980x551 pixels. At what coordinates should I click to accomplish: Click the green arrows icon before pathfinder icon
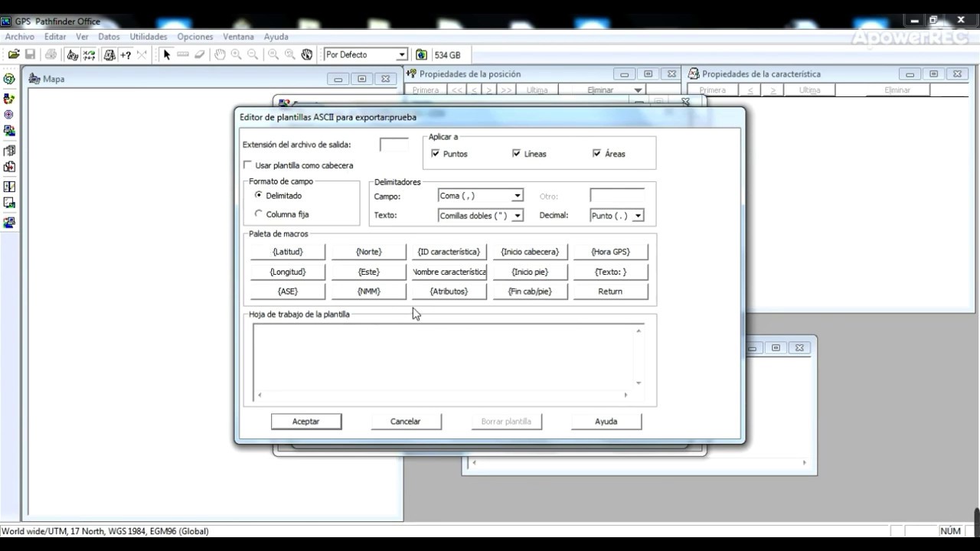coord(89,54)
